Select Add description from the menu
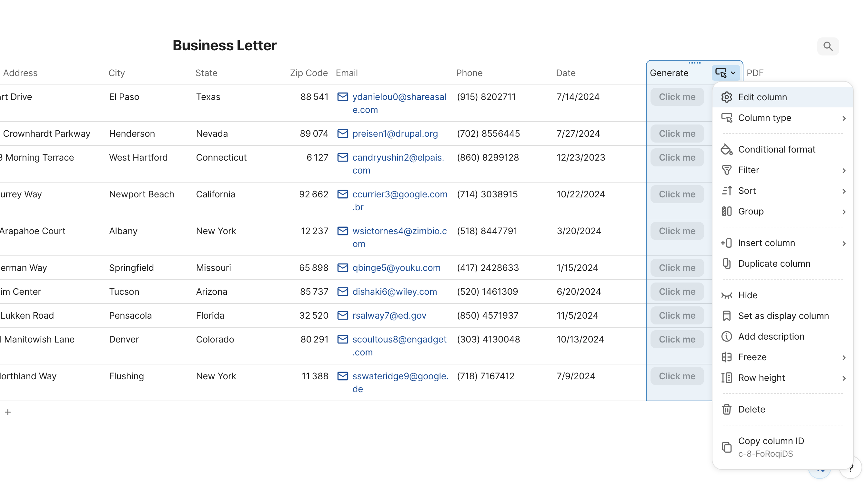 [771, 336]
